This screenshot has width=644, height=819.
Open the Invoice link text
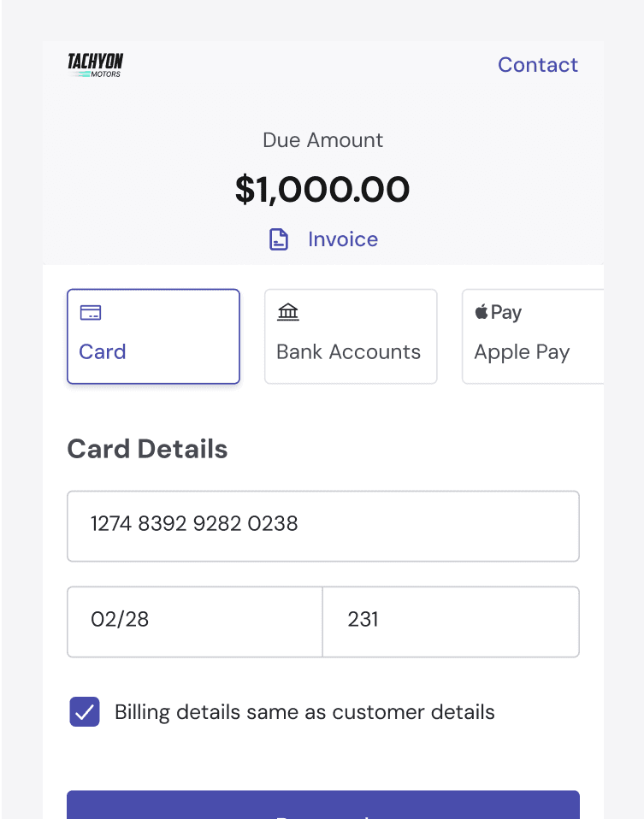[x=343, y=239]
